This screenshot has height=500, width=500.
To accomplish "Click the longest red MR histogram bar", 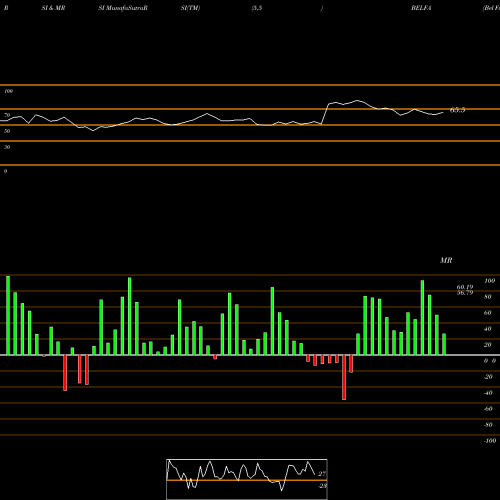I will pos(344,377).
